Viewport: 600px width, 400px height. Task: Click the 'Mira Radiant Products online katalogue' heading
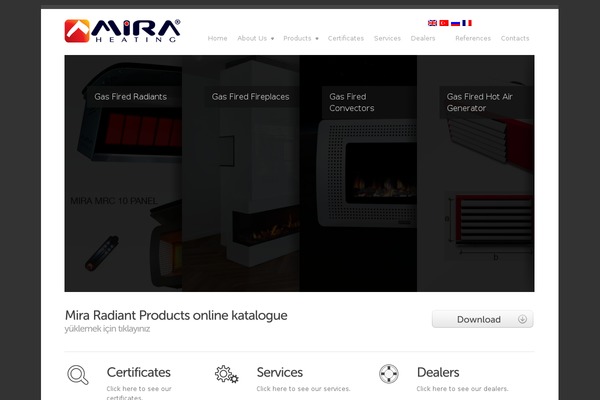tap(176, 315)
